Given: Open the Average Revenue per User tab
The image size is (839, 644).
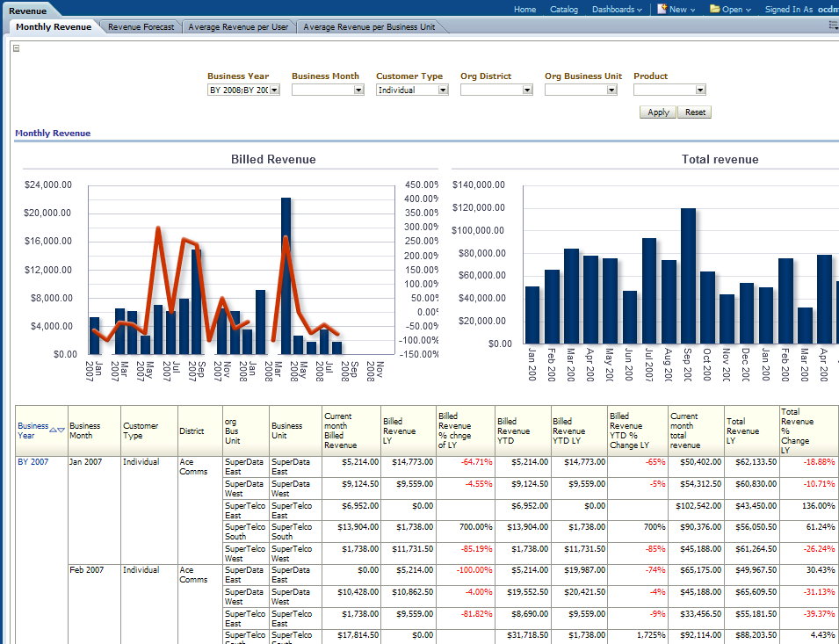Looking at the screenshot, I should 238,26.
